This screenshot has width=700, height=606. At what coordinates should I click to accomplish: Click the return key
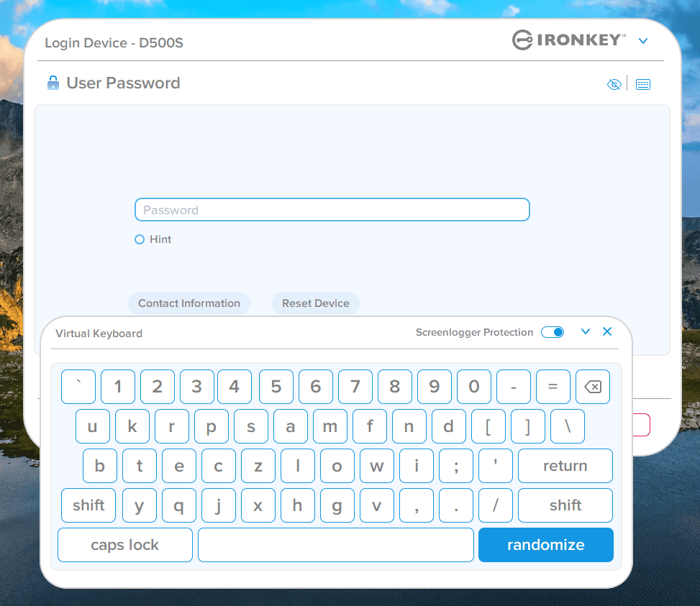565,466
